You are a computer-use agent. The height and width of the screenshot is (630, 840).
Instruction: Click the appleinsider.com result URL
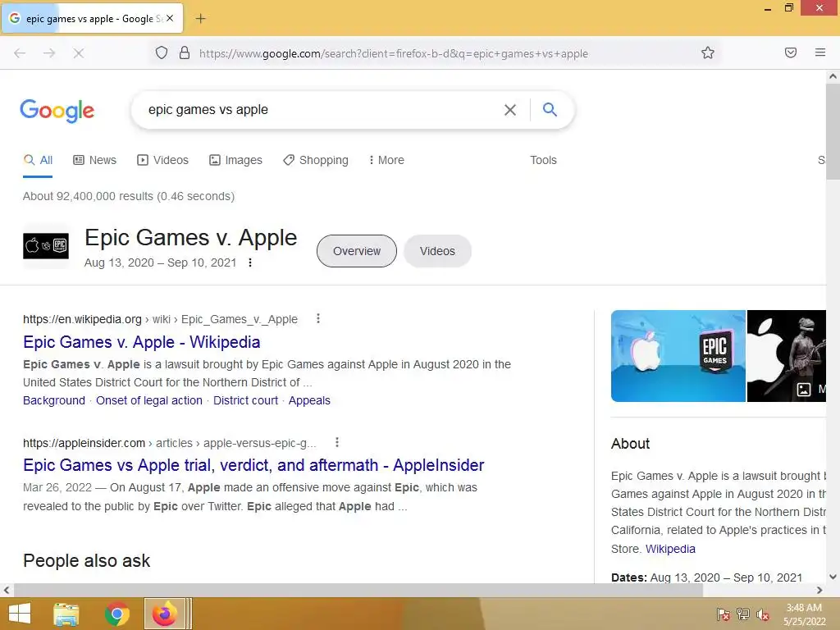[x=169, y=443]
